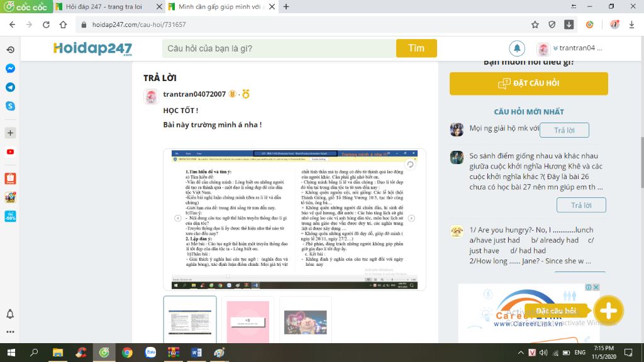Open the Shopee sidebar icon
Image resolution: width=644 pixels, height=362 pixels.
click(10, 178)
